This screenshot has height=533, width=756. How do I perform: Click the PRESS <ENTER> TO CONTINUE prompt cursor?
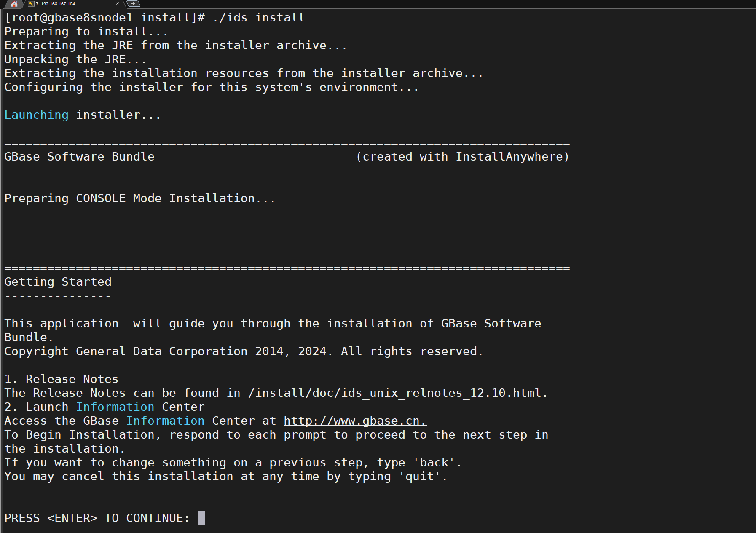point(201,518)
